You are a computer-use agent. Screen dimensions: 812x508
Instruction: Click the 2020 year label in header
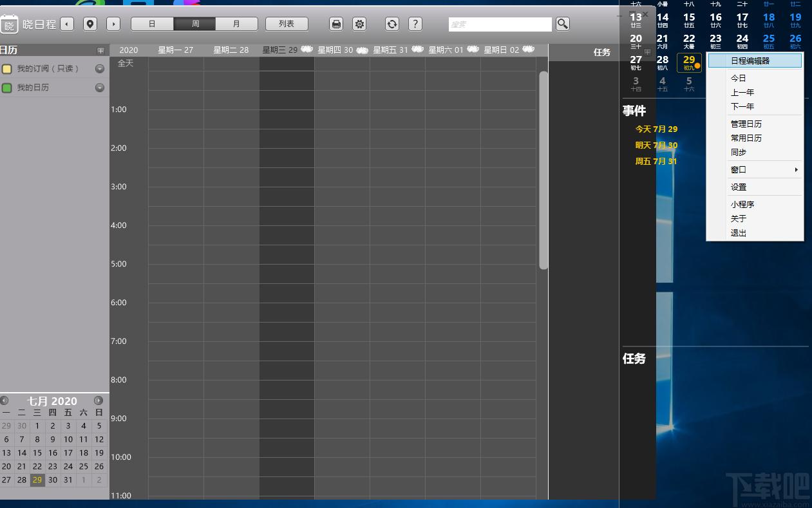click(129, 50)
